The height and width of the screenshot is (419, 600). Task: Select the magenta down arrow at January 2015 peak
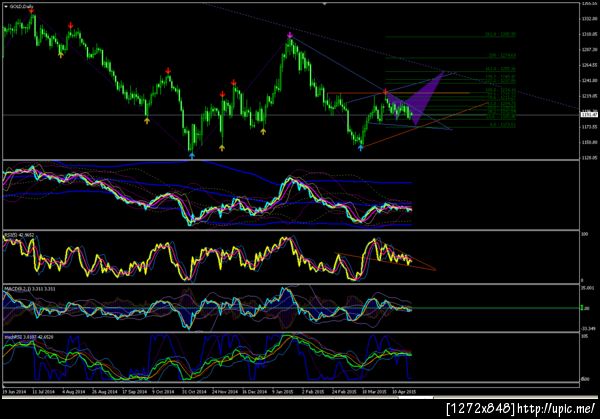[290, 36]
